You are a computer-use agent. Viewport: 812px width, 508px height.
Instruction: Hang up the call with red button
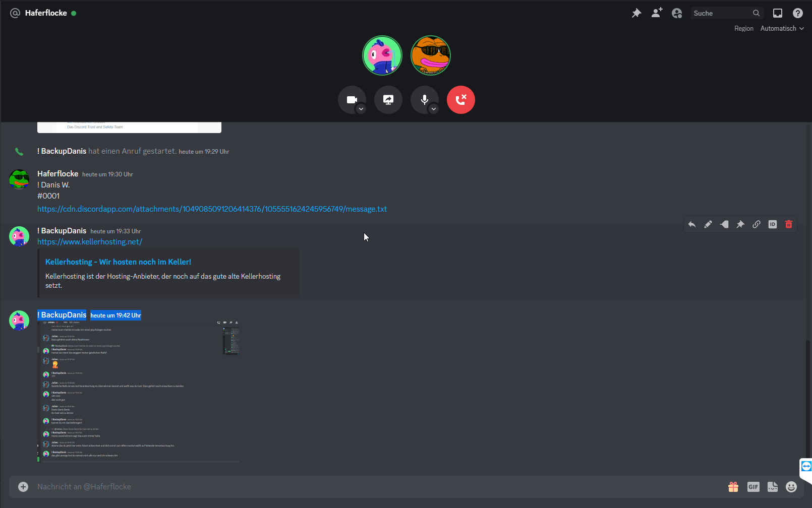coord(461,100)
